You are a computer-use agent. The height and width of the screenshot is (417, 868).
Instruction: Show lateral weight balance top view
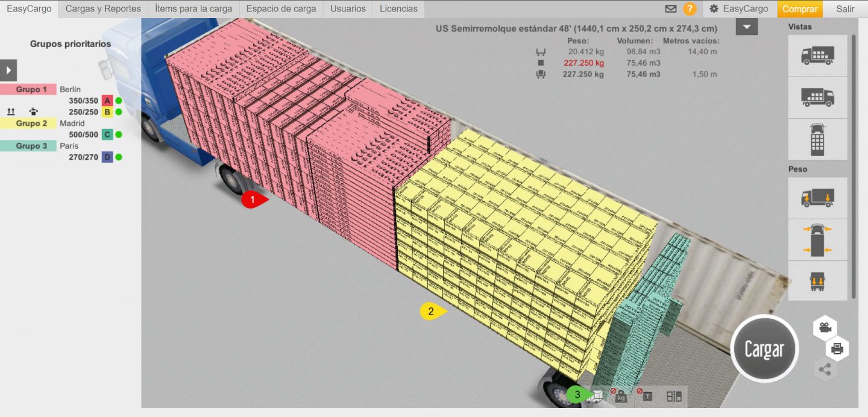[x=817, y=239]
